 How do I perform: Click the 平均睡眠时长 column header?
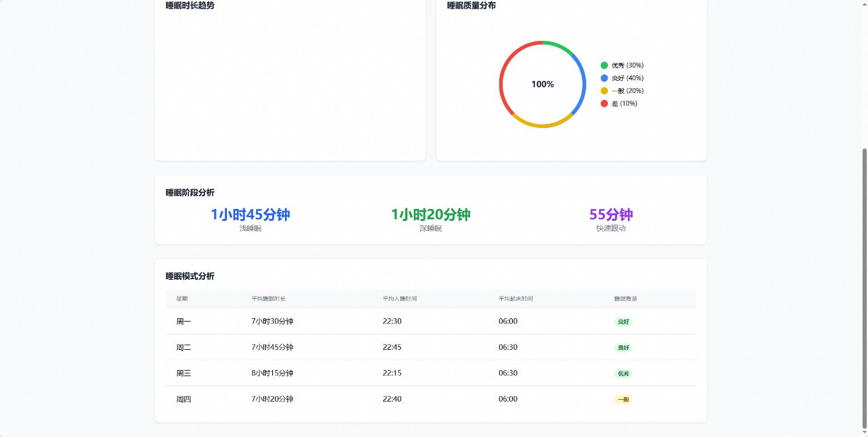[268, 299]
